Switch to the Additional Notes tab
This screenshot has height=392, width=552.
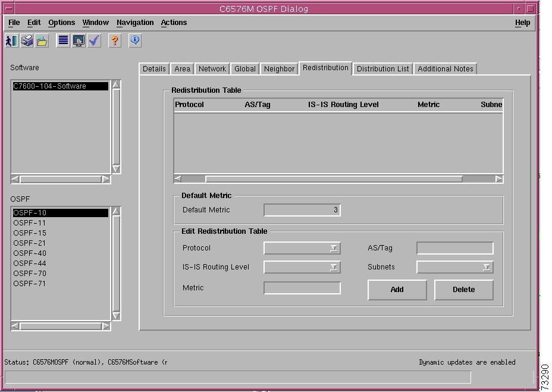pos(446,68)
